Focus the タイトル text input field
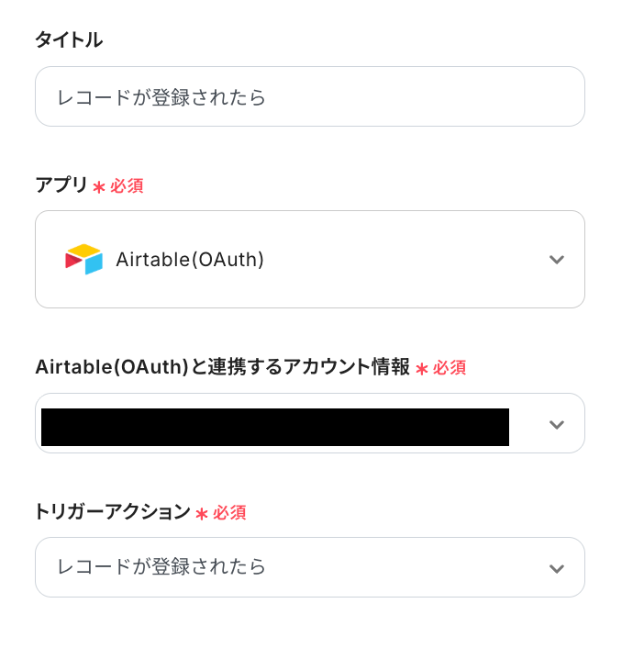The image size is (644, 659). pyautogui.click(x=309, y=96)
